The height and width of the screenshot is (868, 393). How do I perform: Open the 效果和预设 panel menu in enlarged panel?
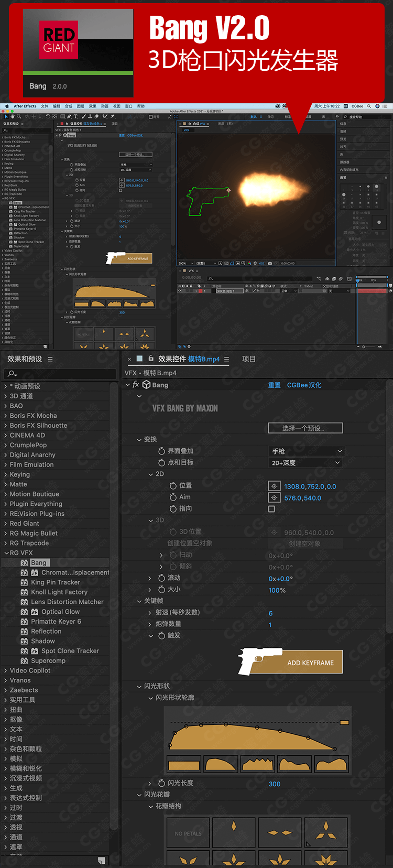(50, 360)
